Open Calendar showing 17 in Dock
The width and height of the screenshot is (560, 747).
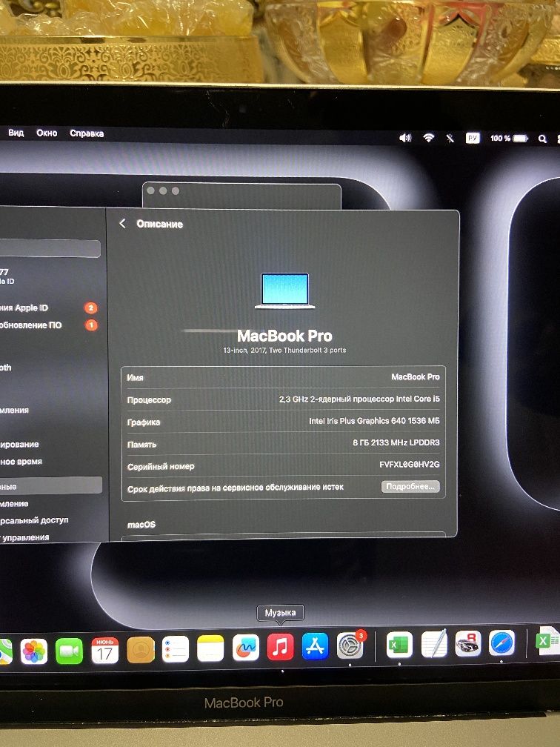(104, 650)
